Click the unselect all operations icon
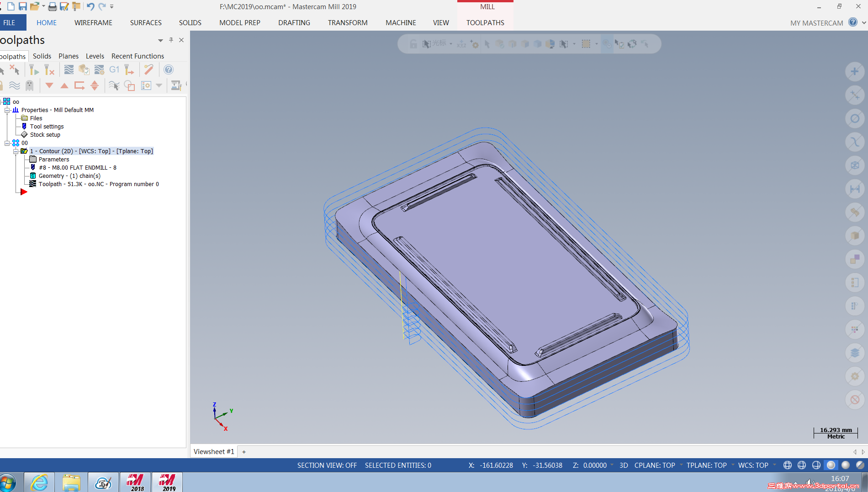This screenshot has height=492, width=868. (15, 70)
